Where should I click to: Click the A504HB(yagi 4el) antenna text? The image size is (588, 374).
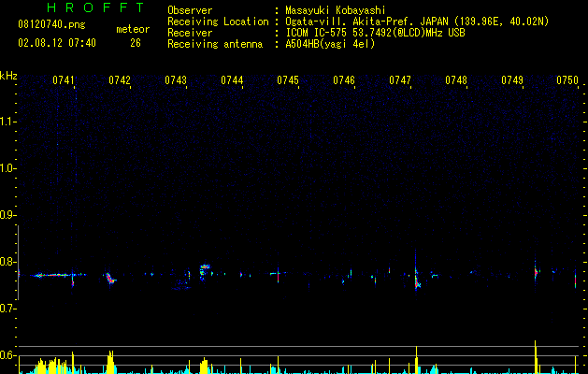(330, 44)
